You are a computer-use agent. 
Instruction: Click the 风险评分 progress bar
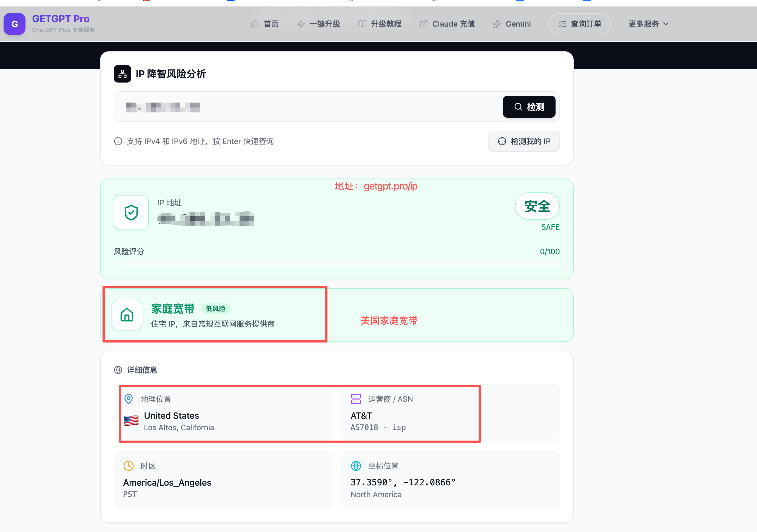[336, 264]
